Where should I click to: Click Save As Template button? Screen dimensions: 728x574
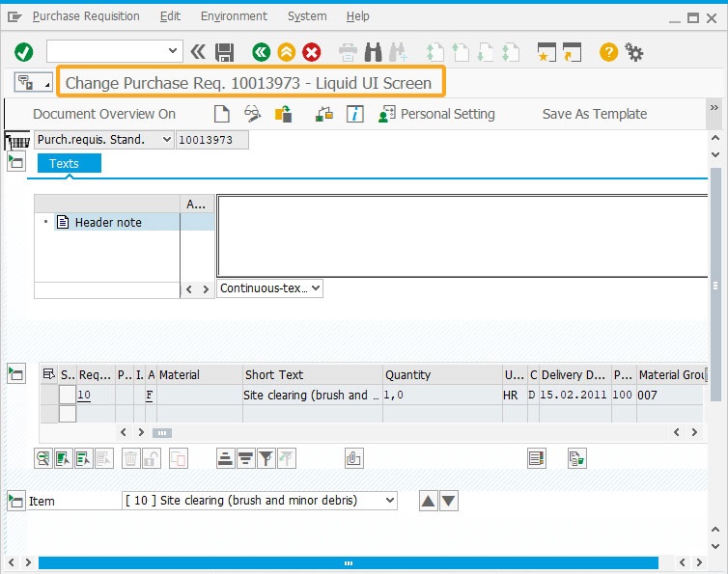click(x=595, y=114)
